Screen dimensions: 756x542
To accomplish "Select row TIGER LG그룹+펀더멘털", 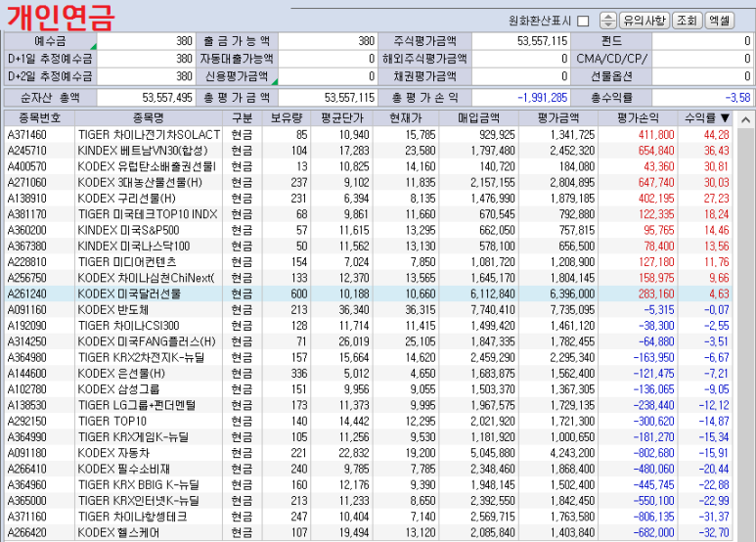I will (368, 405).
